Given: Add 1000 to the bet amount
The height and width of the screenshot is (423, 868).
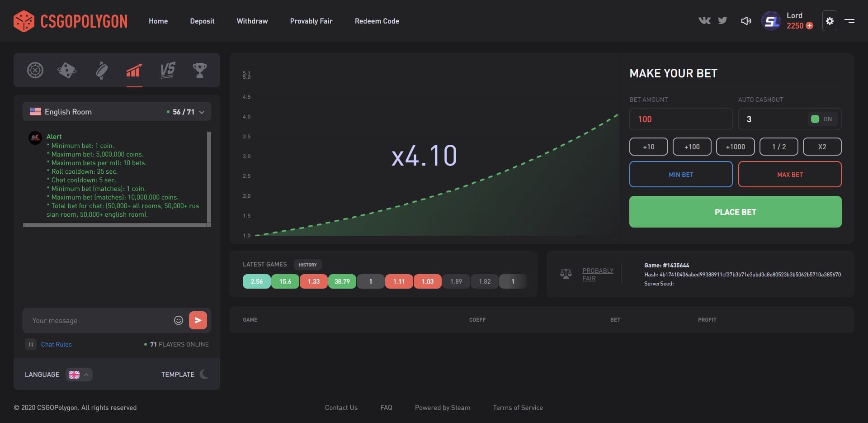Looking at the screenshot, I should [735, 147].
